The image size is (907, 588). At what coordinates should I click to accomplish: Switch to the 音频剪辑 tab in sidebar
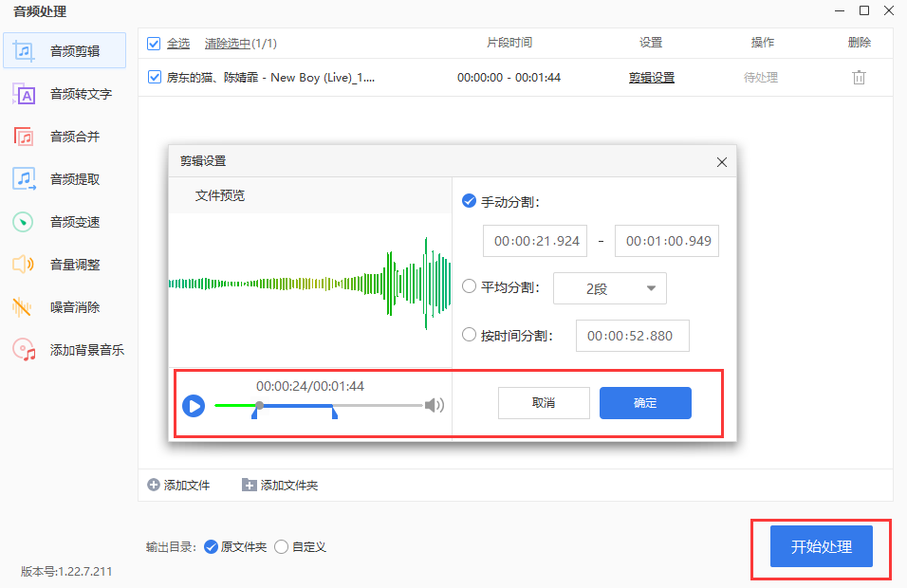65,50
